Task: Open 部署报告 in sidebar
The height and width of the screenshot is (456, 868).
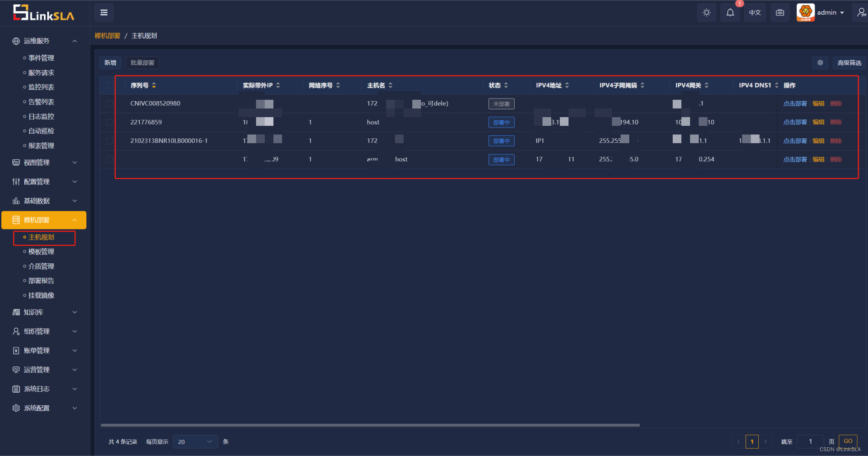Action: pos(41,281)
